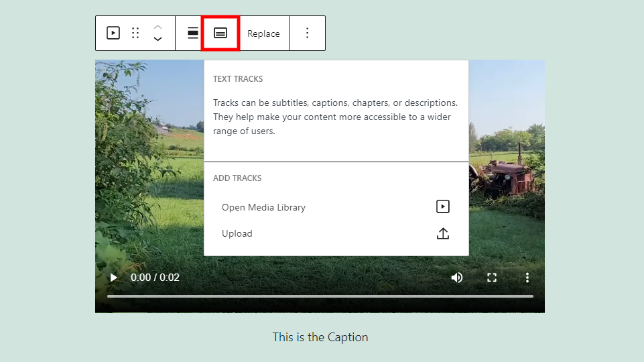Click the video progress bar
The image size is (644, 362).
[x=320, y=296]
